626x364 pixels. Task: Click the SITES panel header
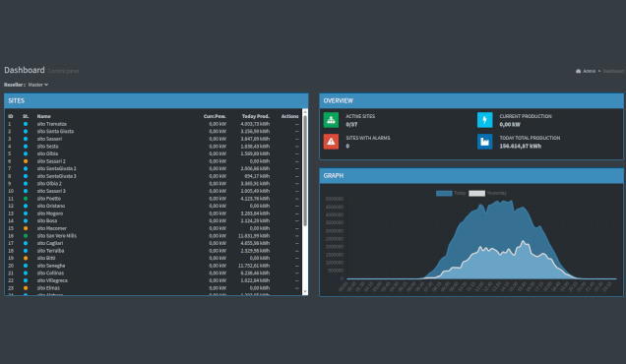(x=156, y=101)
